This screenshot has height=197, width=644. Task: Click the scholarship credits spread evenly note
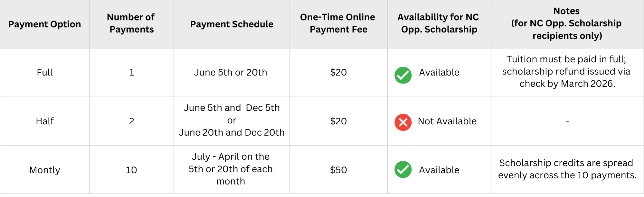tap(567, 169)
